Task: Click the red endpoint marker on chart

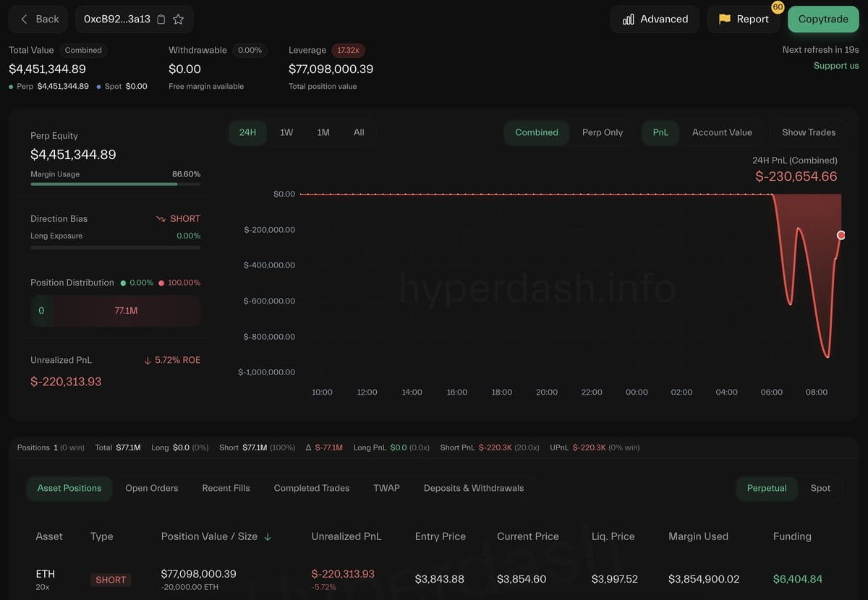Action: coord(841,235)
